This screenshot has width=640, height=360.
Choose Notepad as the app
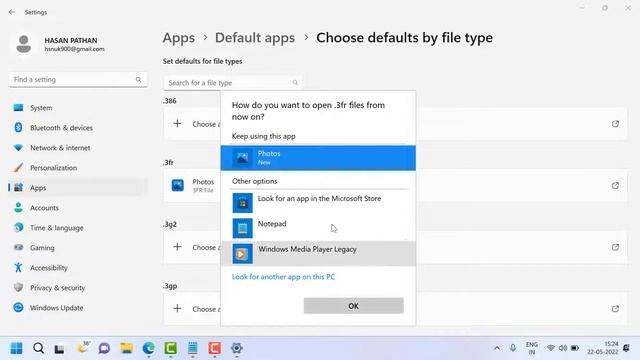coord(318,228)
